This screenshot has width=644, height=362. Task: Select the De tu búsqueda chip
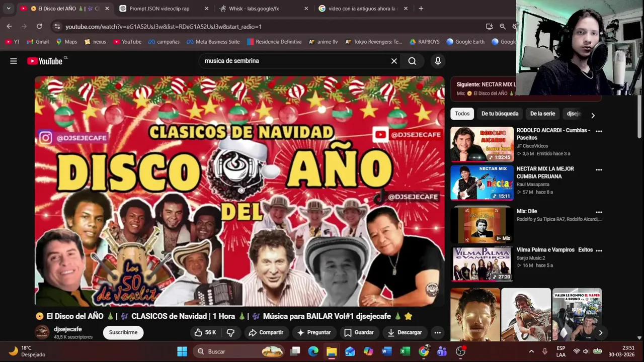point(500,114)
